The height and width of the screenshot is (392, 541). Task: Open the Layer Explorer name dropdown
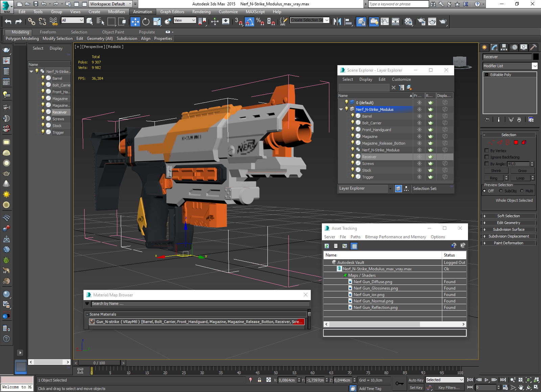pyautogui.click(x=390, y=189)
